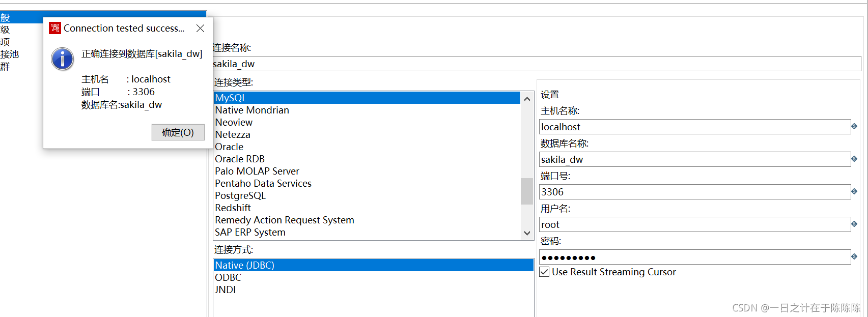Viewport: 868px width, 317px height.
Task: Click the variable icon beside user name field
Action: [x=854, y=224]
